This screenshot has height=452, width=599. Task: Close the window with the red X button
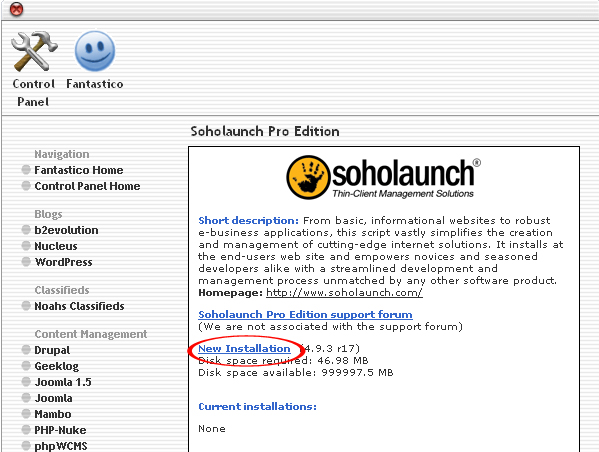click(x=16, y=9)
